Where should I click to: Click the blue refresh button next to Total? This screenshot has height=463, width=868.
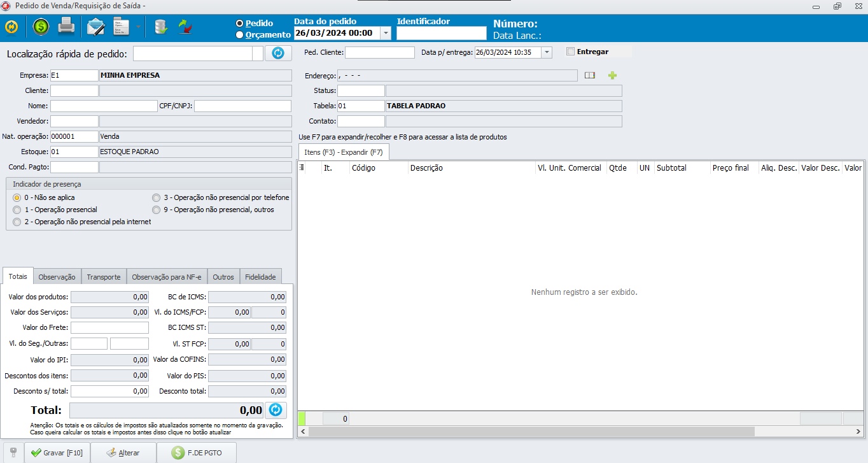coord(276,410)
